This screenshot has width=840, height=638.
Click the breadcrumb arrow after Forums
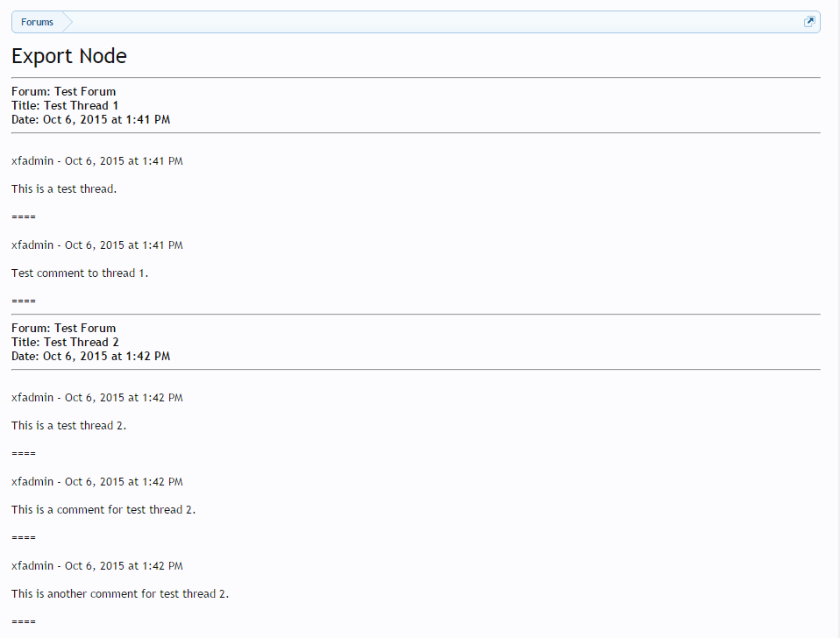pyautogui.click(x=68, y=22)
